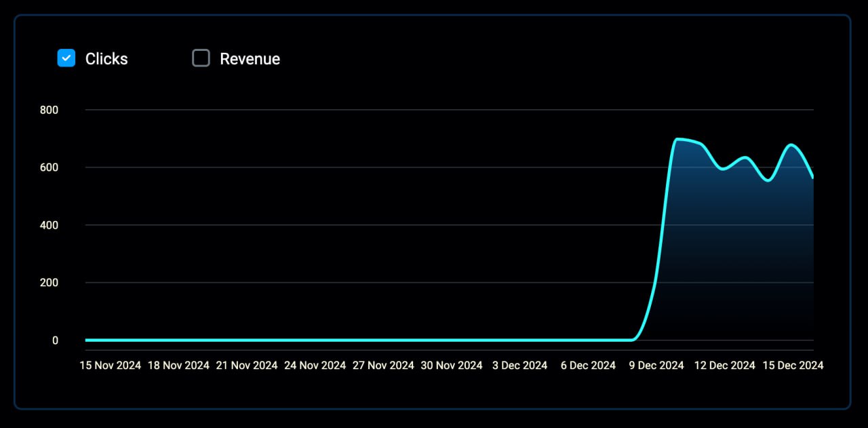Image resolution: width=868 pixels, height=428 pixels.
Task: Select the 6 Dec 2024 date label
Action: (588, 366)
